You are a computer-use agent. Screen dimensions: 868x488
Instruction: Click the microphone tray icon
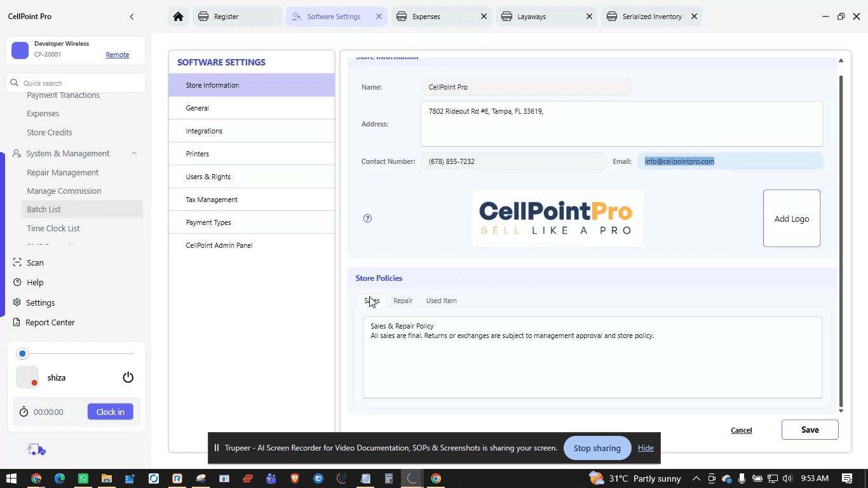pyautogui.click(x=742, y=478)
